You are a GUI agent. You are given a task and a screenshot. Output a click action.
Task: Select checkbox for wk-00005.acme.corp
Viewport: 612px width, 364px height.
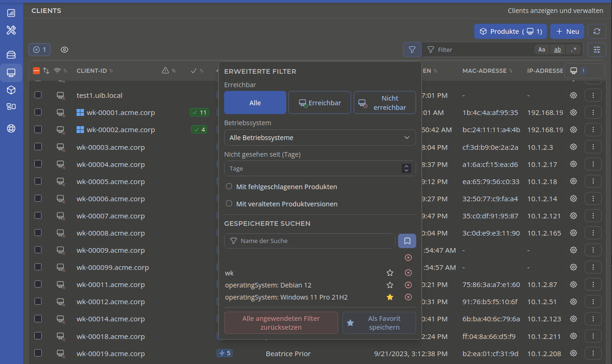click(x=38, y=181)
